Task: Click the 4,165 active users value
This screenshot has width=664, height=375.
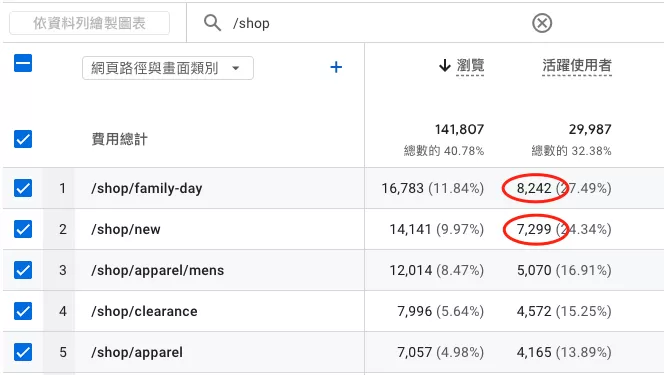Action: [534, 353]
